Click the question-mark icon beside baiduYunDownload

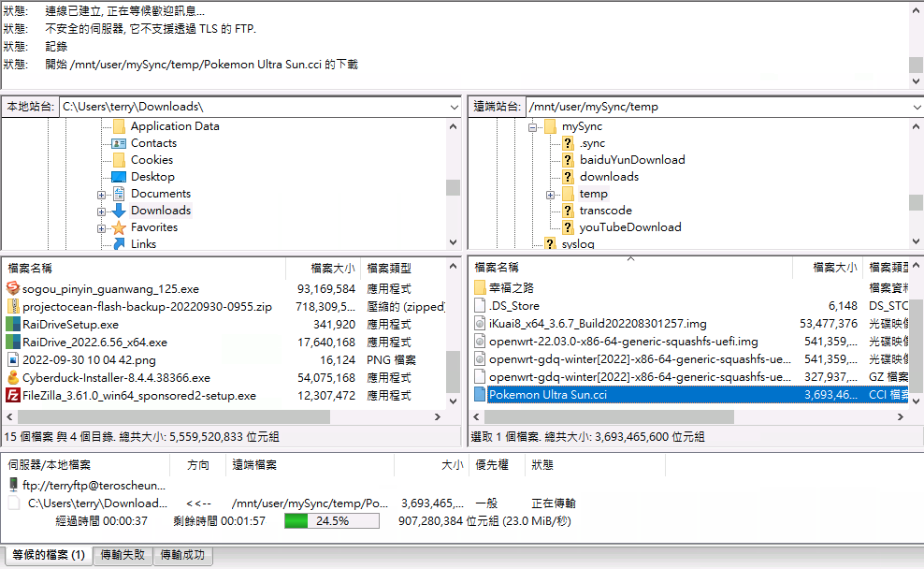point(568,160)
